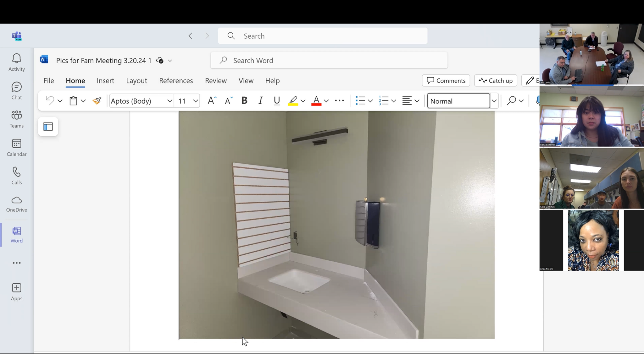Click the Editing mode pencil button

[531, 80]
